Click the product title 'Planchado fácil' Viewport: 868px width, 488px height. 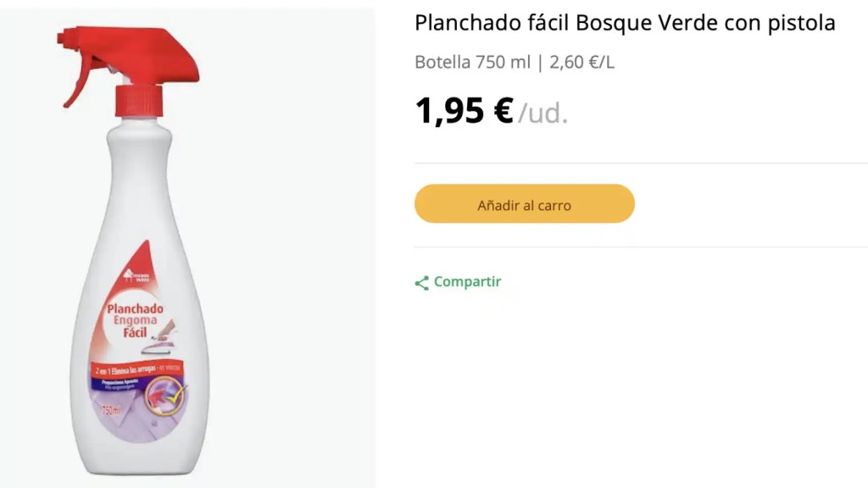(x=492, y=24)
